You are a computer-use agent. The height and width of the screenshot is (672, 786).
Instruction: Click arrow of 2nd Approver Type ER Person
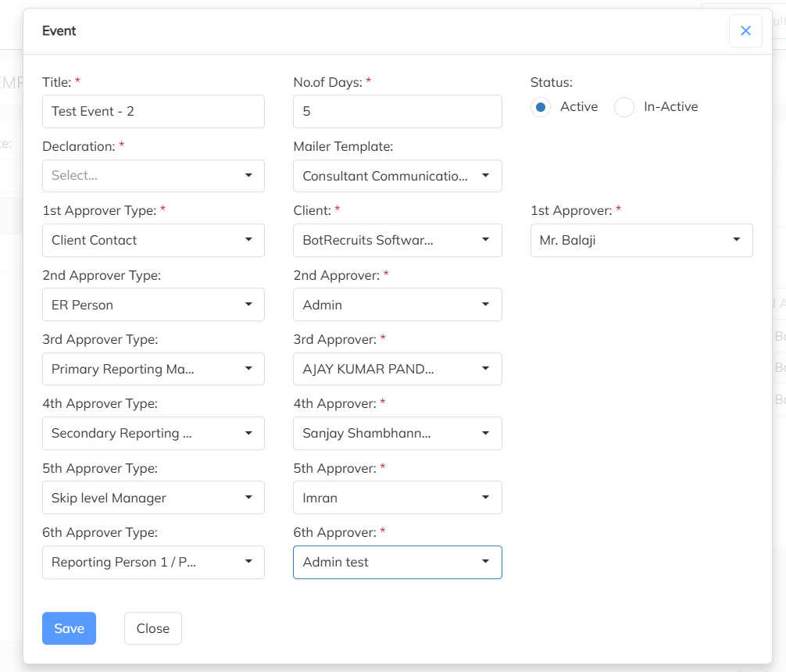(248, 305)
